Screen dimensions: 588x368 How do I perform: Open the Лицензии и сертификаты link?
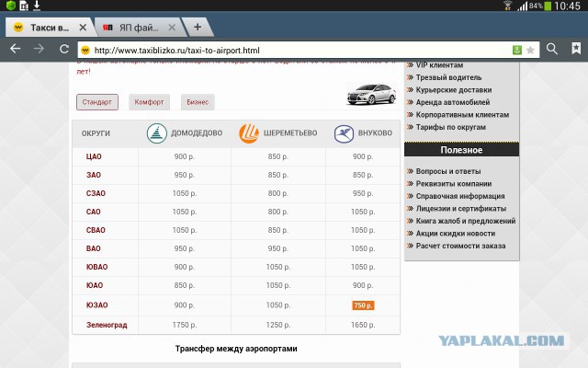[x=461, y=209]
